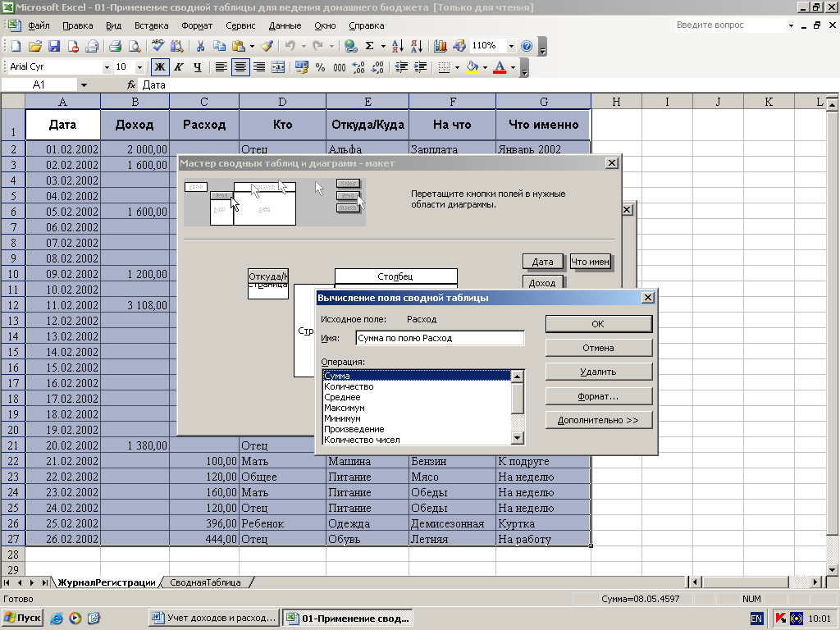
Task: Open the 110% zoom dropdown
Action: coord(511,46)
